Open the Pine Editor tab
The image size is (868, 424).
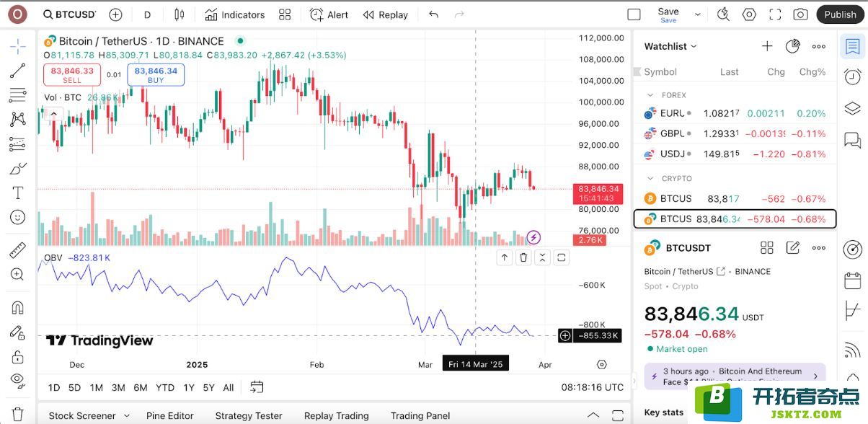pyautogui.click(x=170, y=415)
